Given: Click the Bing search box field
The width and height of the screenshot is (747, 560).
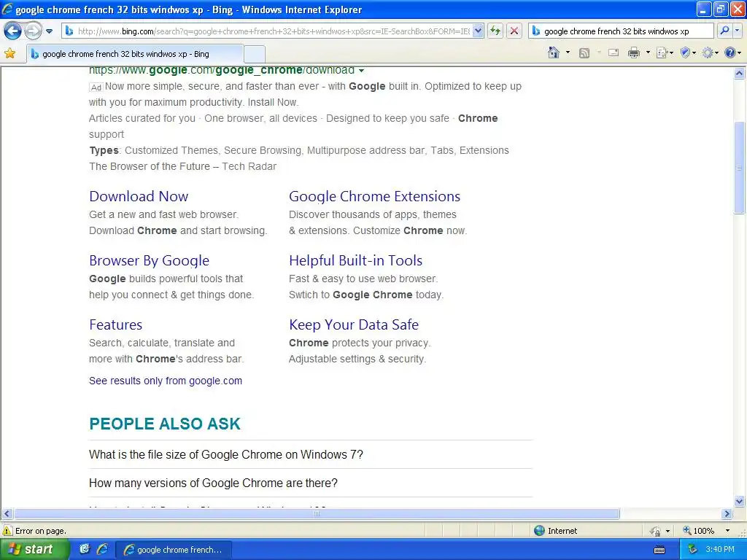Looking at the screenshot, I should pyautogui.click(x=621, y=31).
